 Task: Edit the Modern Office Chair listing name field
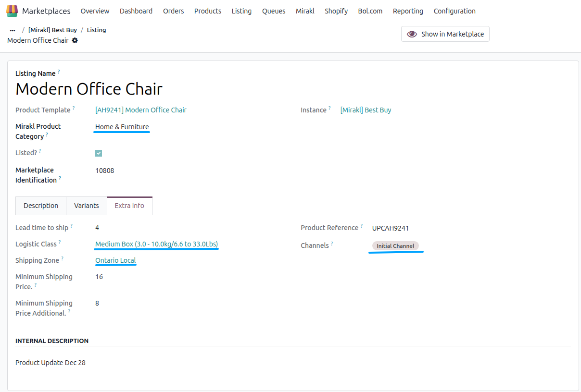[89, 89]
